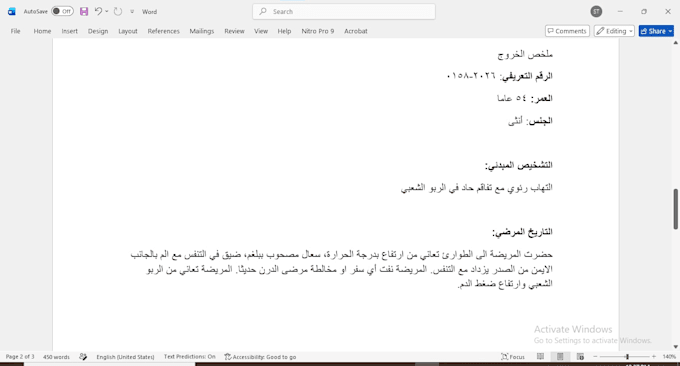Image resolution: width=680 pixels, height=366 pixels.
Task: Open the References tab
Action: [163, 31]
